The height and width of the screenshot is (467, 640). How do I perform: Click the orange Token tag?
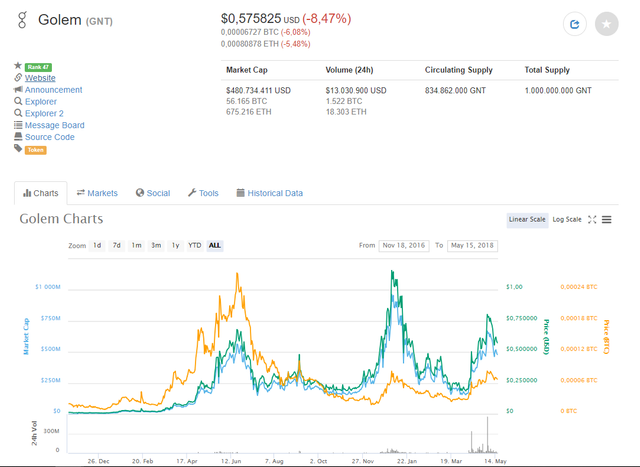point(36,150)
